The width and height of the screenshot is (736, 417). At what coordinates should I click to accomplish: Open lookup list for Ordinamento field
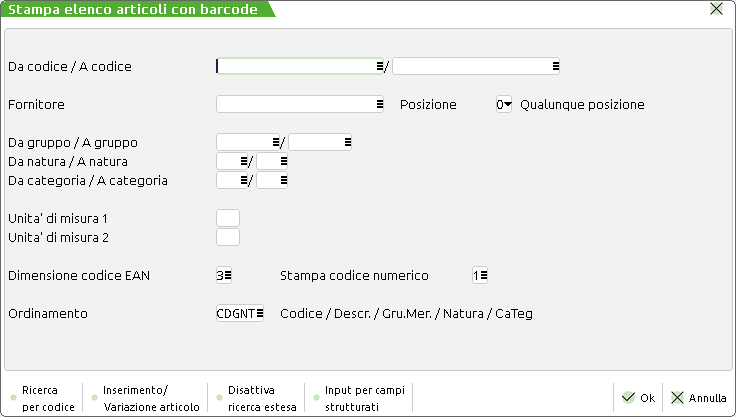[x=260, y=313]
